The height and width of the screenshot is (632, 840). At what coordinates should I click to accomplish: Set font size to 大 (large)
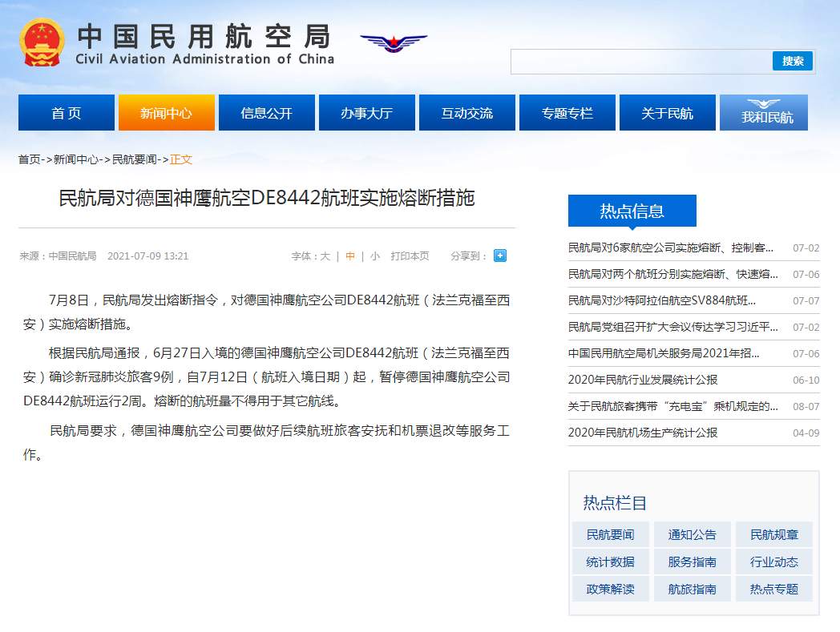325,256
